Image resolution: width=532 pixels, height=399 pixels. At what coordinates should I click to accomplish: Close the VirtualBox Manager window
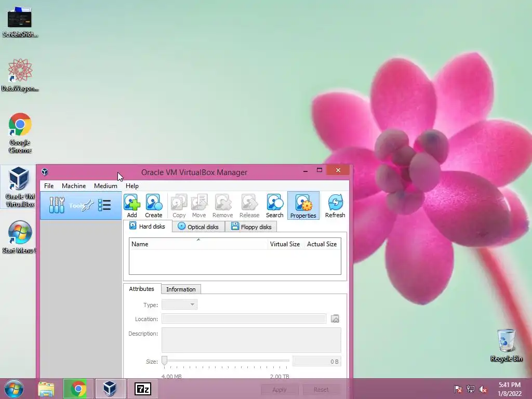(x=338, y=170)
